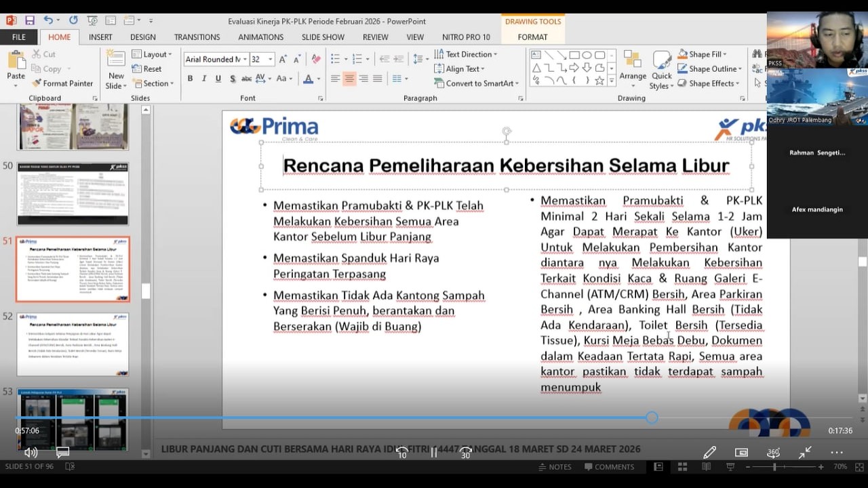Click Decrease Font Size icon
Viewport: 868px width, 488px height.
point(297,60)
